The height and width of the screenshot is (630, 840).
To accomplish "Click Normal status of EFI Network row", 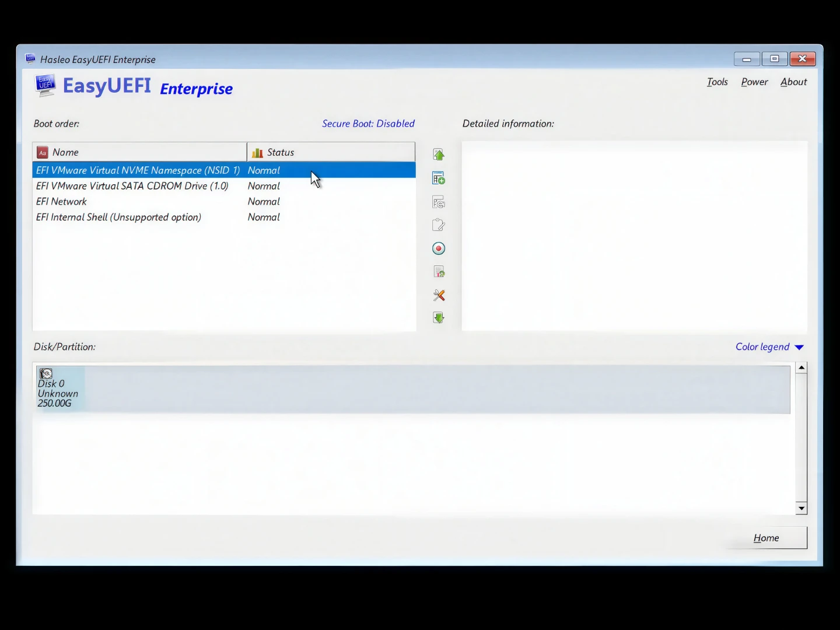I will point(264,202).
